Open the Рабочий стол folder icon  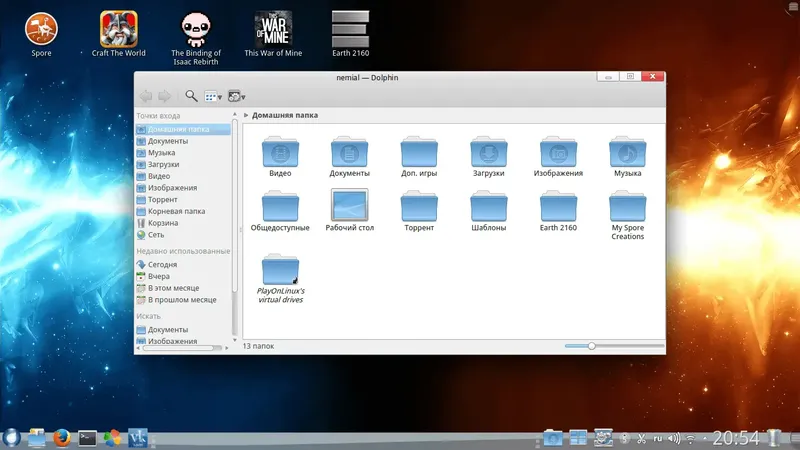350,205
